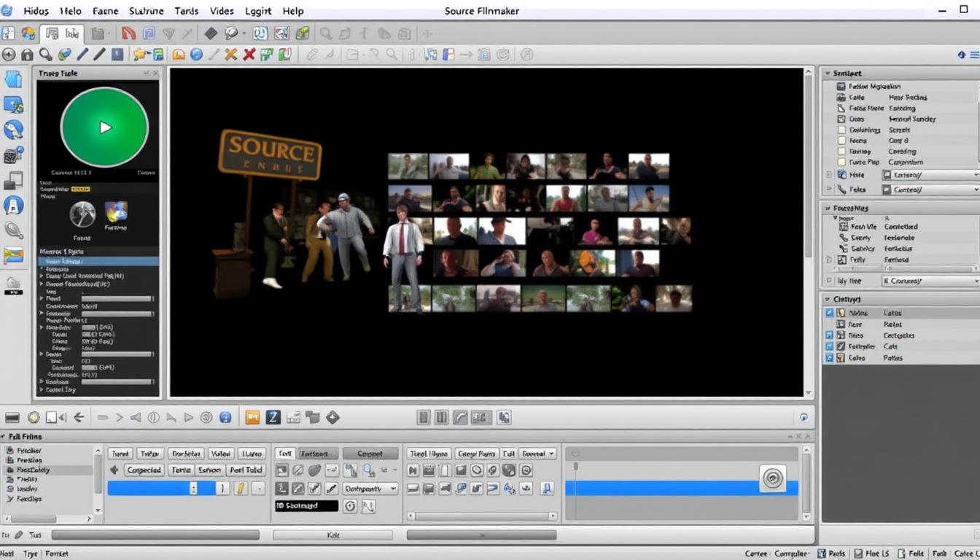Select the highlighted row in left tree panel
980x560 pixels.
click(98, 261)
